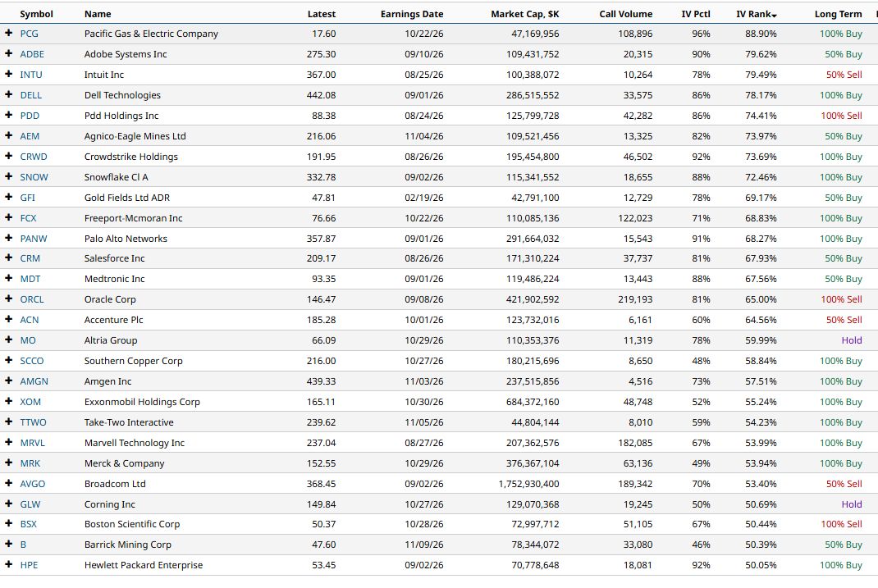Sort by IV Rank column header
This screenshot has height=588, width=878.
click(756, 14)
